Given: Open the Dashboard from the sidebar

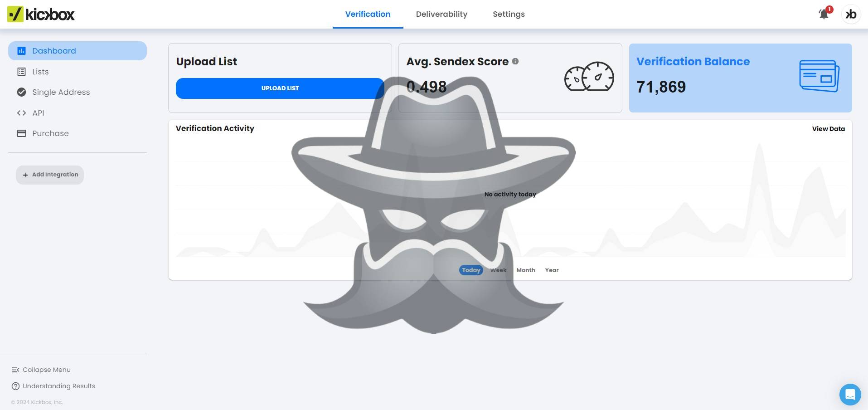Looking at the screenshot, I should click(x=53, y=51).
